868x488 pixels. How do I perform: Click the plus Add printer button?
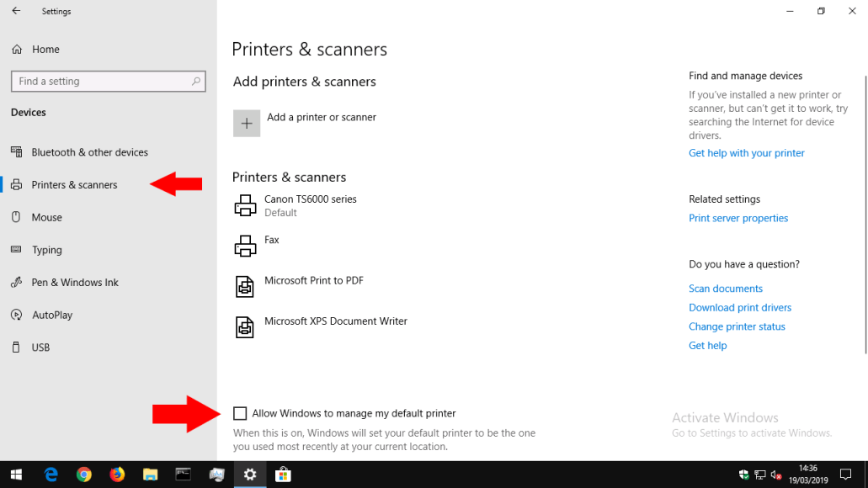click(x=247, y=124)
